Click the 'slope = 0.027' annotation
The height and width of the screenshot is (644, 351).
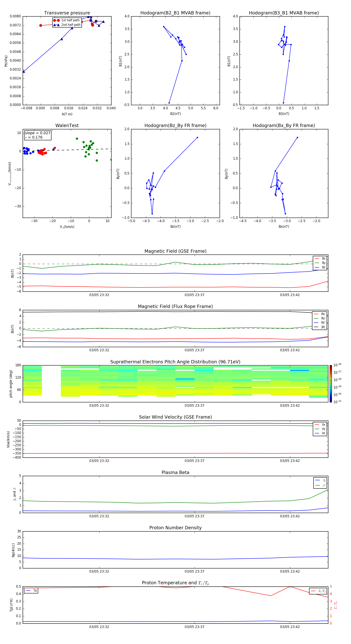pyautogui.click(x=37, y=133)
